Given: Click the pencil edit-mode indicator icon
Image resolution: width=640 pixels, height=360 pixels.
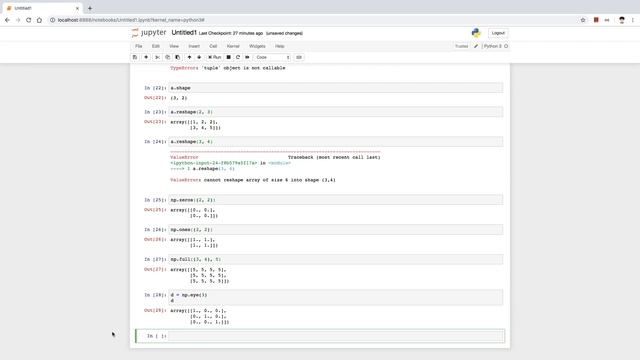Looking at the screenshot, I should (x=476, y=46).
